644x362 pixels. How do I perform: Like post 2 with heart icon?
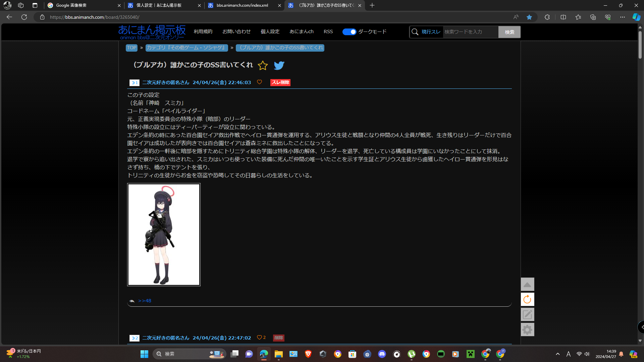point(259,338)
